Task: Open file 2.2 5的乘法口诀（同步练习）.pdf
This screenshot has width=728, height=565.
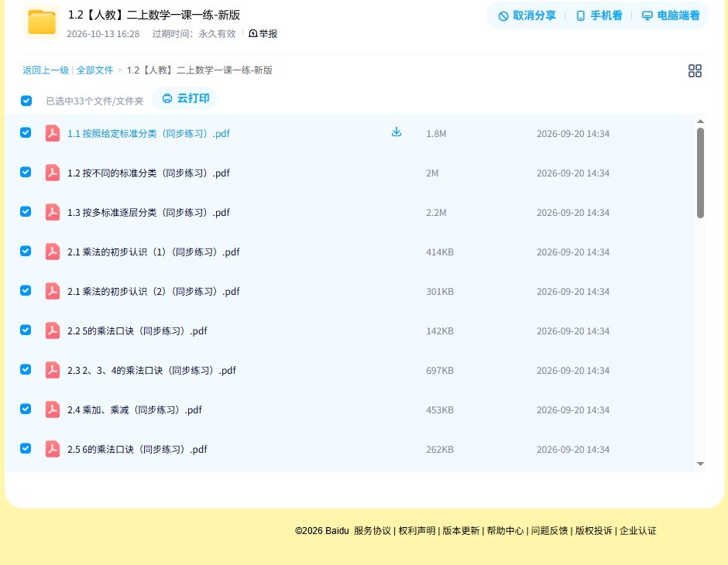Action: 137,330
